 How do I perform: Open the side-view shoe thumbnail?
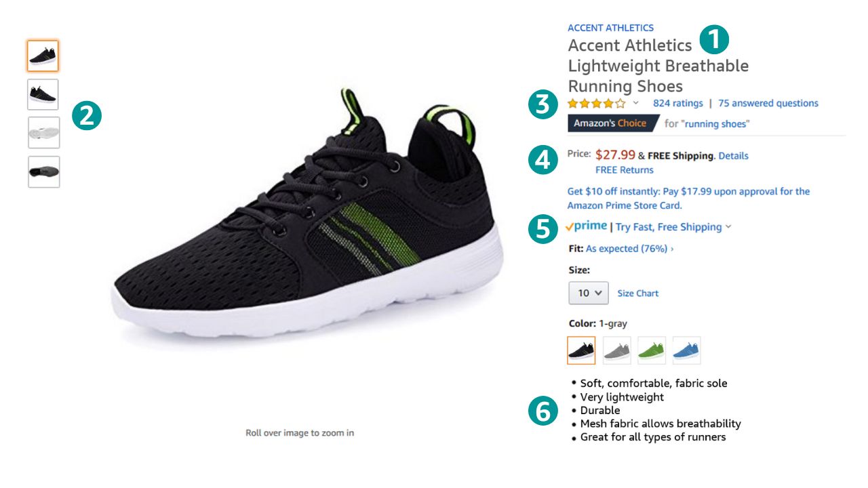(x=43, y=94)
